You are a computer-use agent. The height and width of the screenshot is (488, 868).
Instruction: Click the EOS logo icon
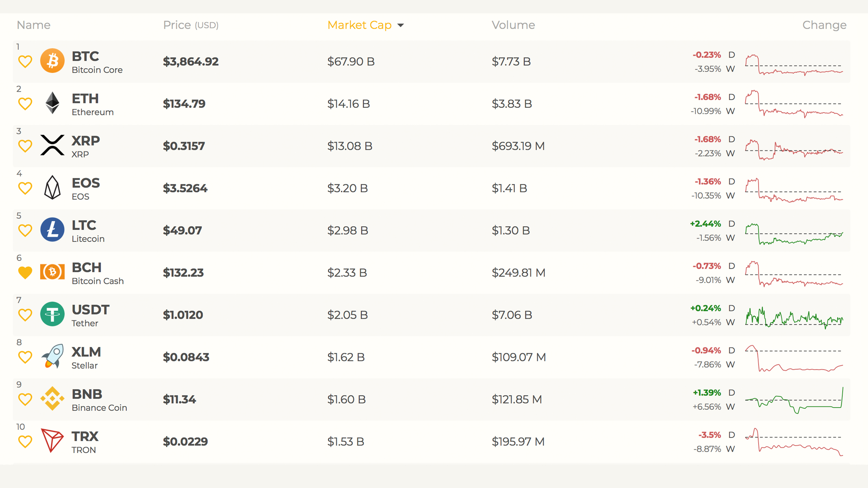pyautogui.click(x=52, y=188)
